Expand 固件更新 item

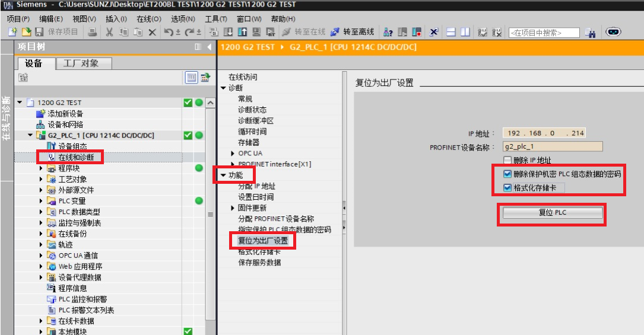(233, 208)
